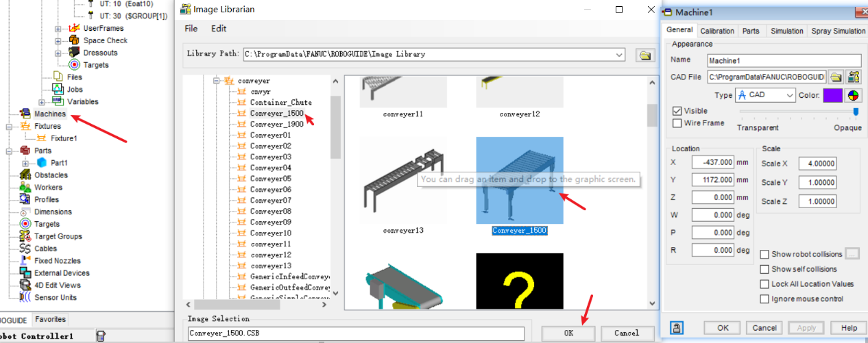The image size is (868, 343).
Task: Toggle the Visible checkbox
Action: [x=677, y=111]
